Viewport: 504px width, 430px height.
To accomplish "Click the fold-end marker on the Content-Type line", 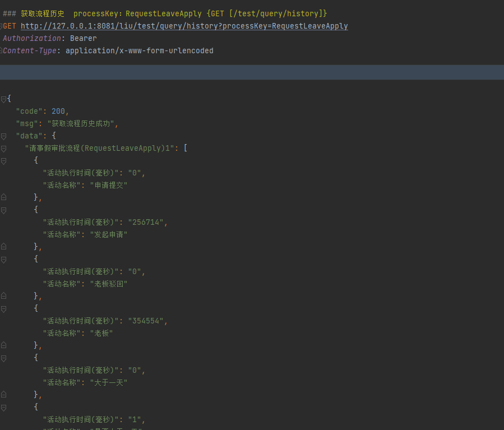I will tap(2, 51).
